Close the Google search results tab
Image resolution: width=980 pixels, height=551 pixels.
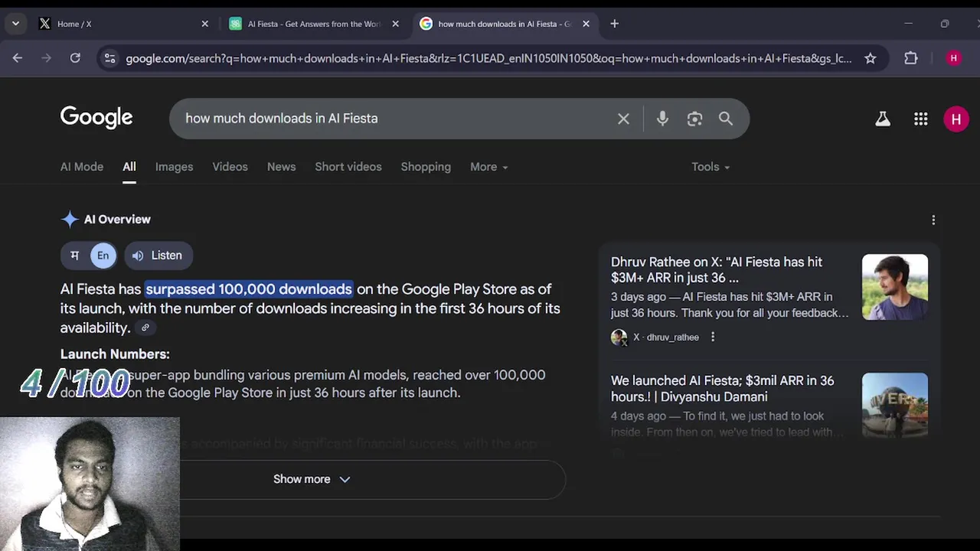point(586,24)
